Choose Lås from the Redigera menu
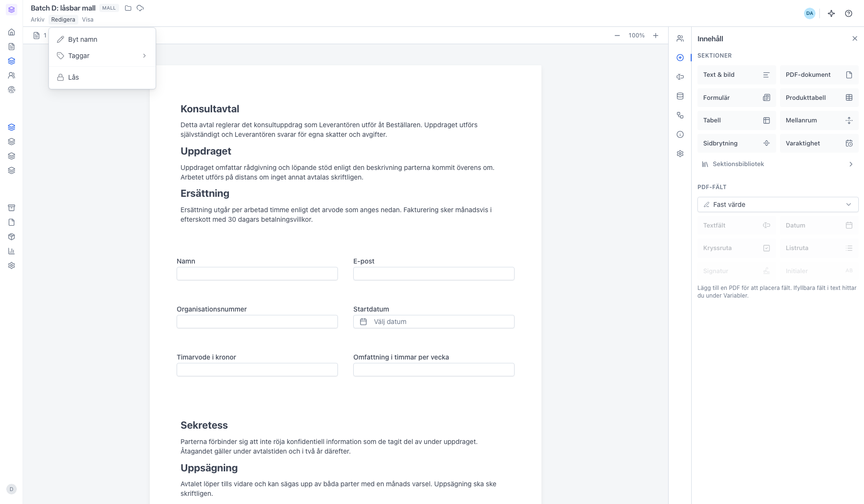 point(102,77)
